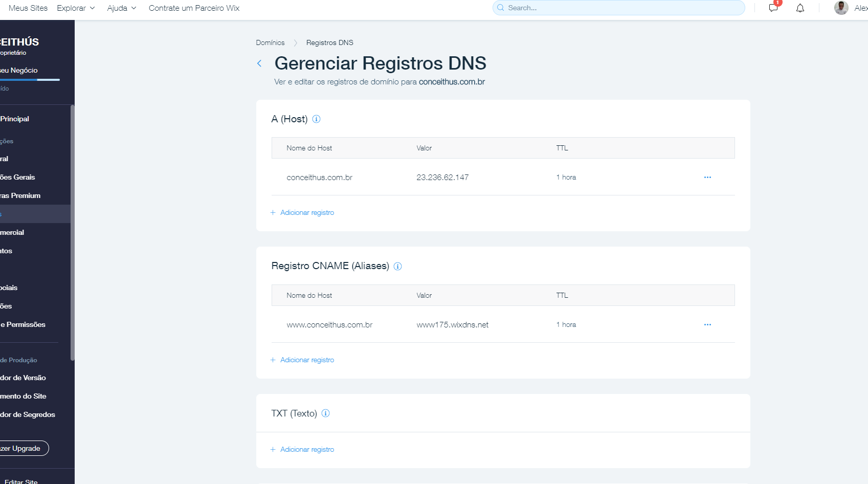Viewport: 868px width, 484px height.
Task: Click the user profile avatar
Action: [841, 8]
